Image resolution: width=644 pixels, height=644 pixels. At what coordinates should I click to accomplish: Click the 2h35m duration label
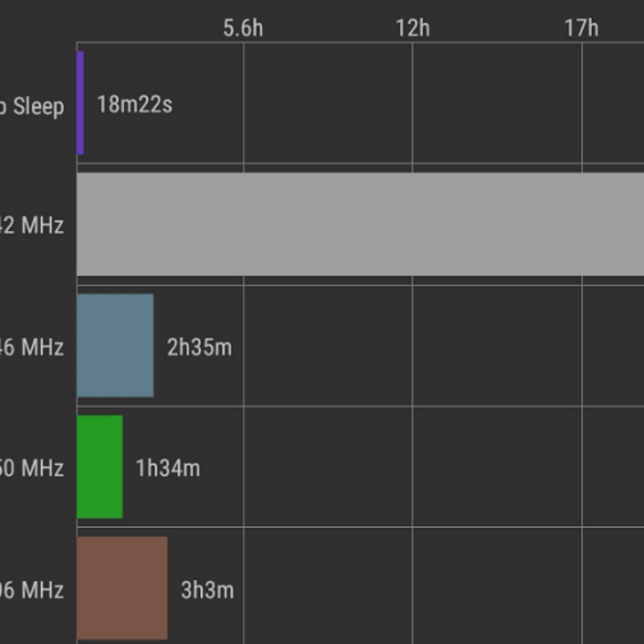point(199,347)
